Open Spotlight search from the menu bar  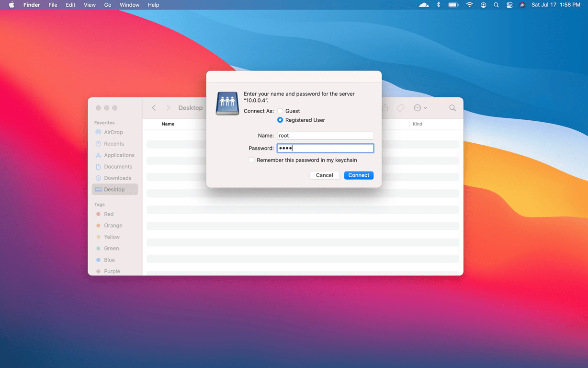(496, 5)
